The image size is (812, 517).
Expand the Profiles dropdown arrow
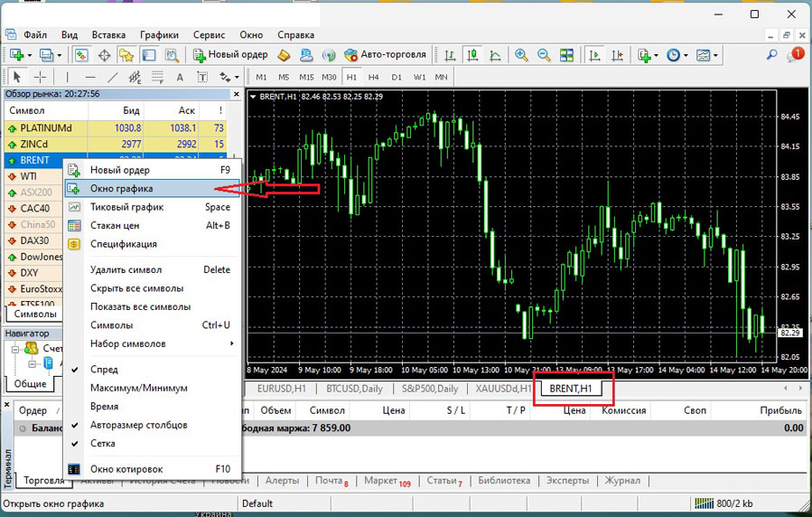coord(60,55)
